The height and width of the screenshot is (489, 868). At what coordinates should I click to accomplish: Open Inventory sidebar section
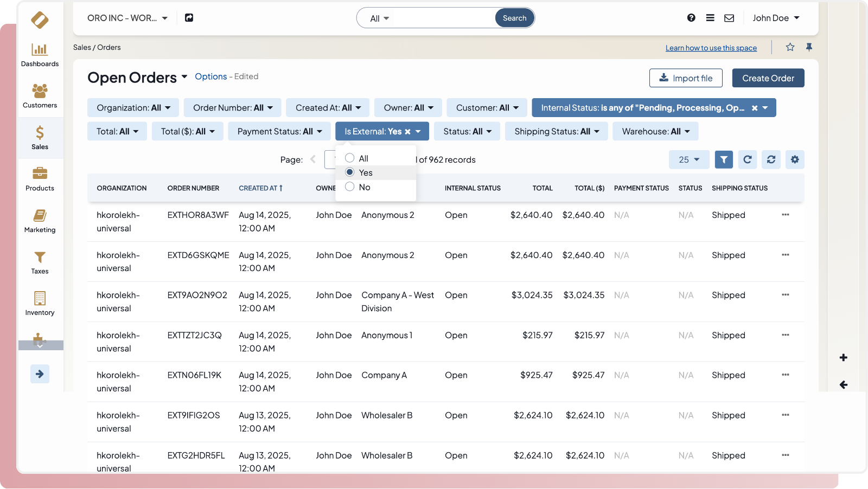click(40, 304)
